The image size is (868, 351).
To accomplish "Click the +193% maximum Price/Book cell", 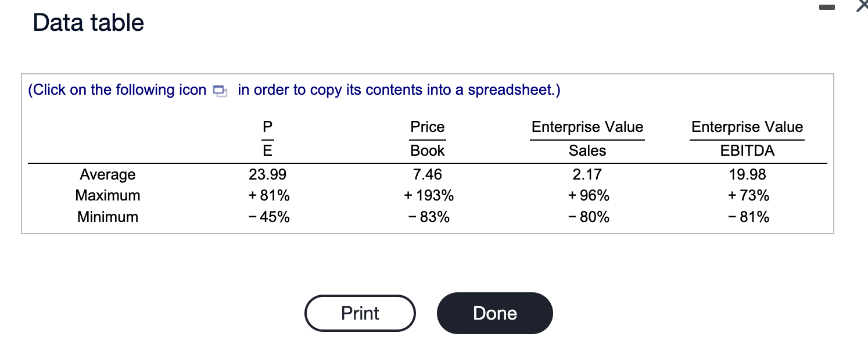I will point(429,196).
